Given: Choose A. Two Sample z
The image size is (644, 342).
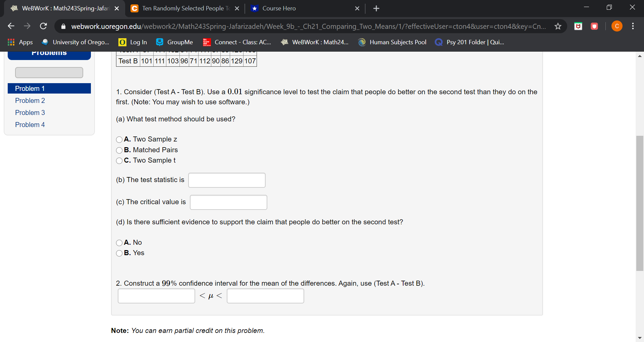Looking at the screenshot, I should tap(119, 139).
